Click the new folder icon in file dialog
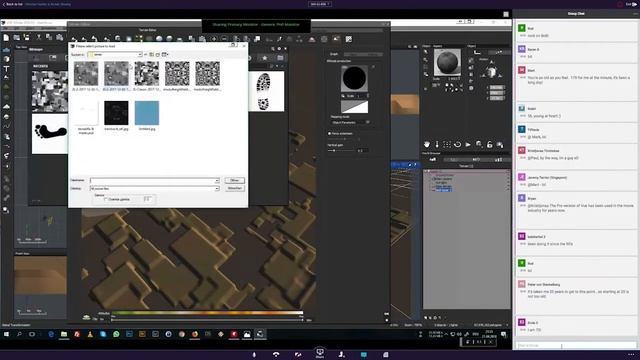 [x=158, y=54]
